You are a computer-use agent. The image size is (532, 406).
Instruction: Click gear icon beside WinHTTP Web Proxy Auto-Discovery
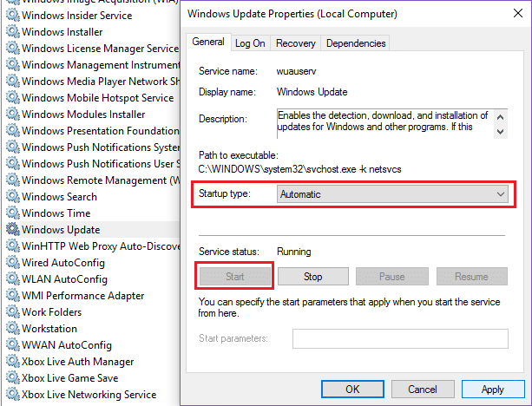click(13, 246)
